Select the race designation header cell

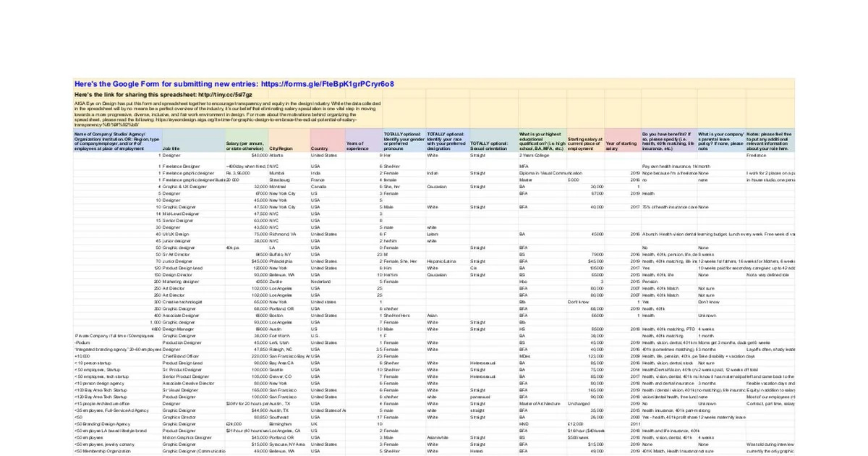pyautogui.click(x=448, y=141)
